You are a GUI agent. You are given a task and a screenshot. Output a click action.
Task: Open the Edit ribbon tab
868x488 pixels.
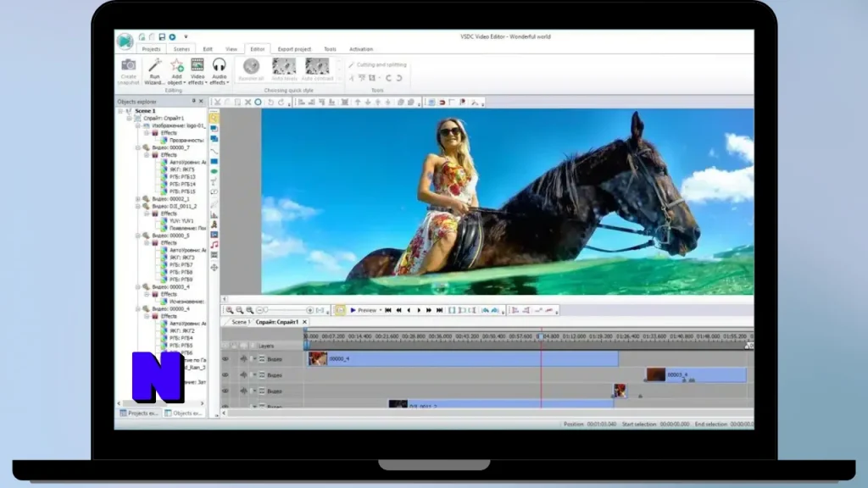coord(208,49)
